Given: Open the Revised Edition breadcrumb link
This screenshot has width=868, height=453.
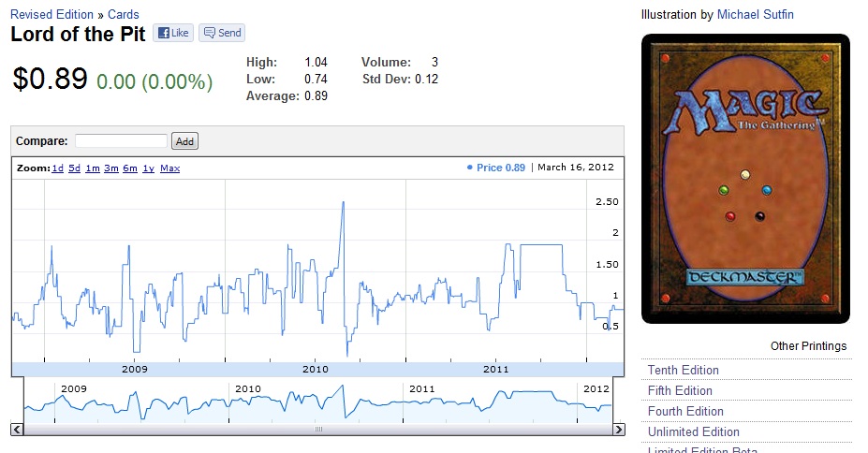Looking at the screenshot, I should [51, 14].
